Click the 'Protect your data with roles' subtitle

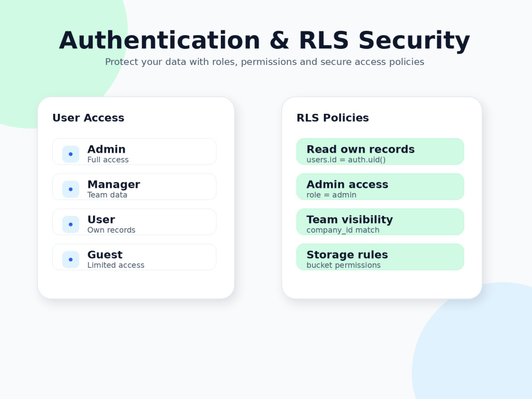pyautogui.click(x=264, y=62)
